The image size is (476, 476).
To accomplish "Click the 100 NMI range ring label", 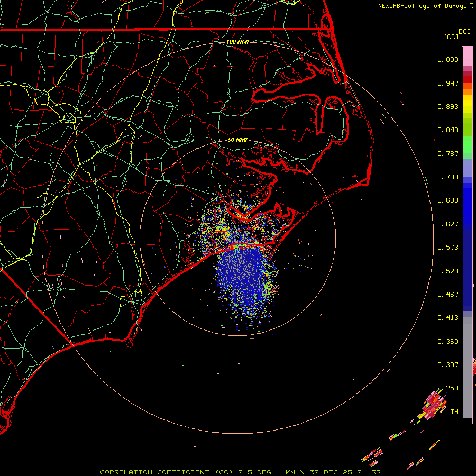I will pos(237,42).
